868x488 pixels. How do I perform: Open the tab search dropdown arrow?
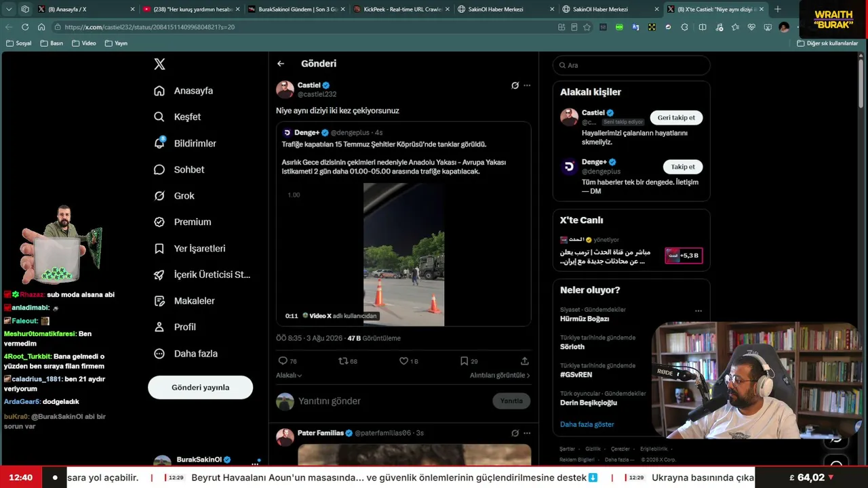[9, 9]
